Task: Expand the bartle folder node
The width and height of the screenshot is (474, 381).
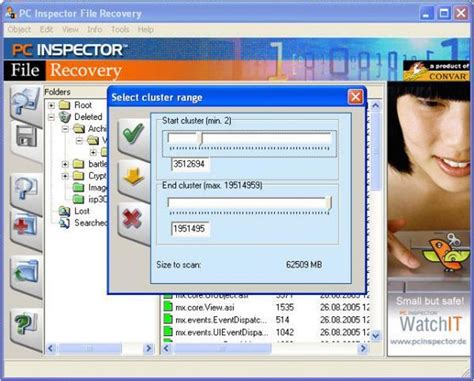Action: pyautogui.click(x=65, y=164)
